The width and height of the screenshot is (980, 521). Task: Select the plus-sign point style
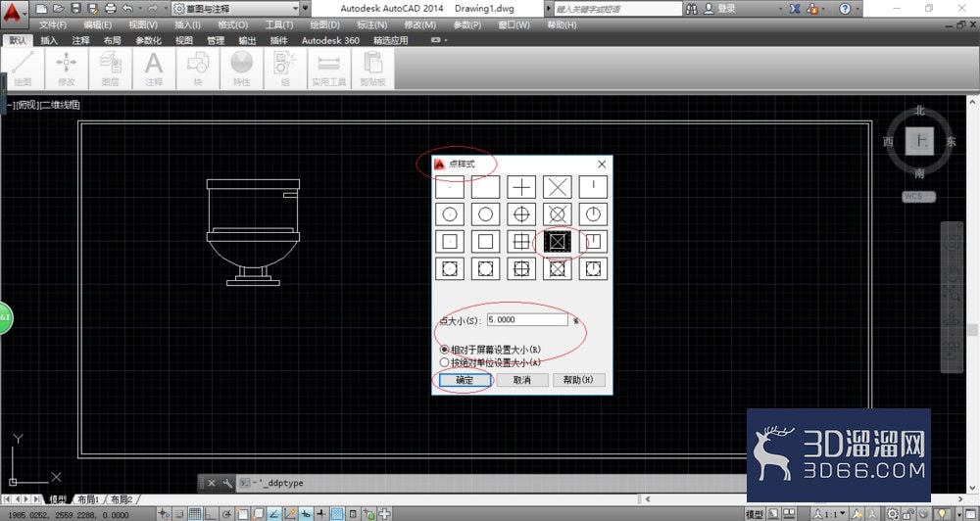click(521, 187)
